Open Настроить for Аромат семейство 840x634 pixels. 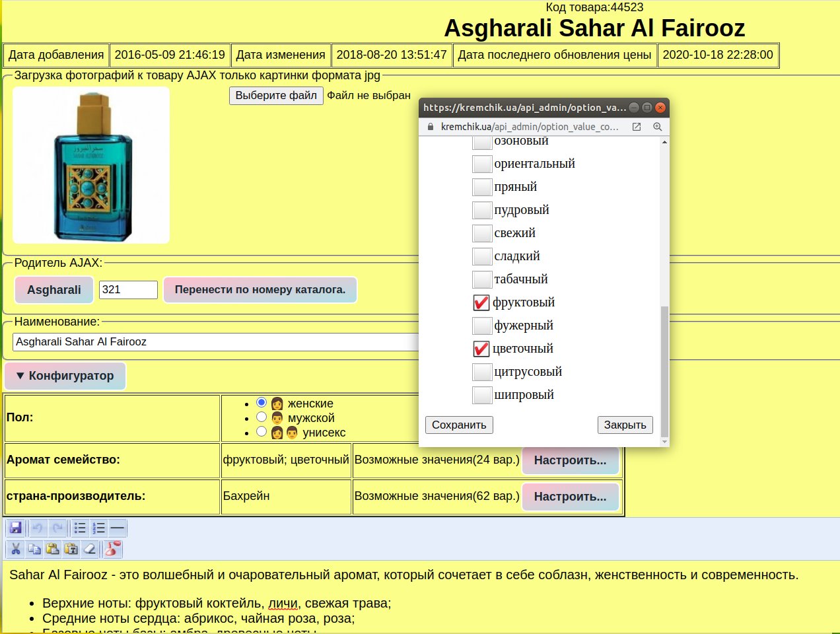(x=570, y=460)
